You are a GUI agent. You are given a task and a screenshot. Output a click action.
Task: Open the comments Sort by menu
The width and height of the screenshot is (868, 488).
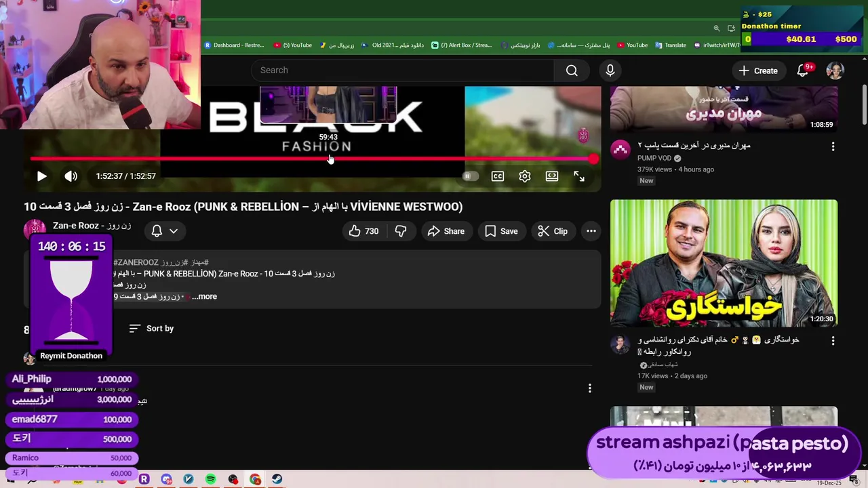coord(151,328)
